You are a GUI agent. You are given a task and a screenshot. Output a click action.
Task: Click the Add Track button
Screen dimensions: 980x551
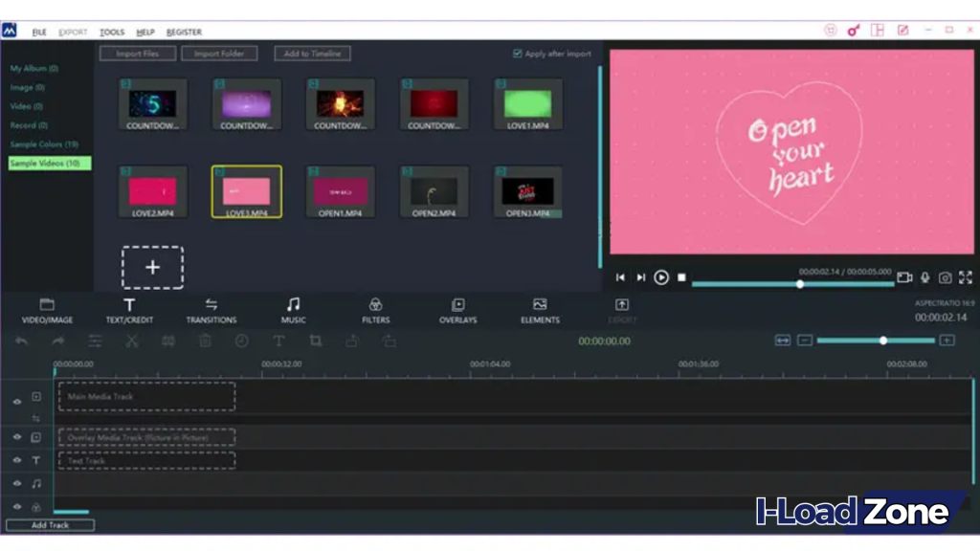tap(49, 525)
